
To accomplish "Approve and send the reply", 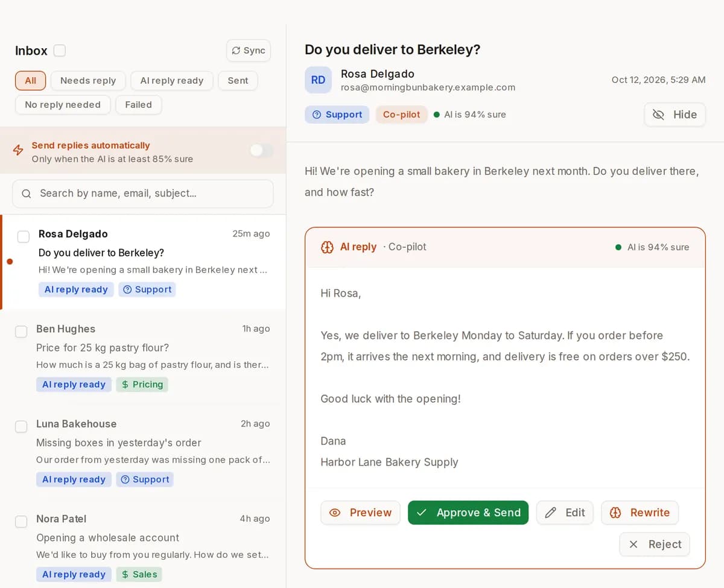I will 468,513.
